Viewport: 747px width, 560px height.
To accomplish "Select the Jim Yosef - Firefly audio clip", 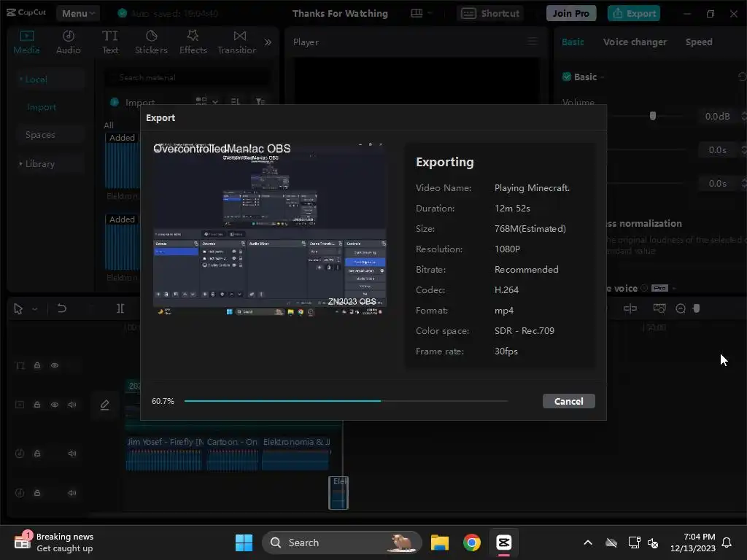I will [x=164, y=454].
